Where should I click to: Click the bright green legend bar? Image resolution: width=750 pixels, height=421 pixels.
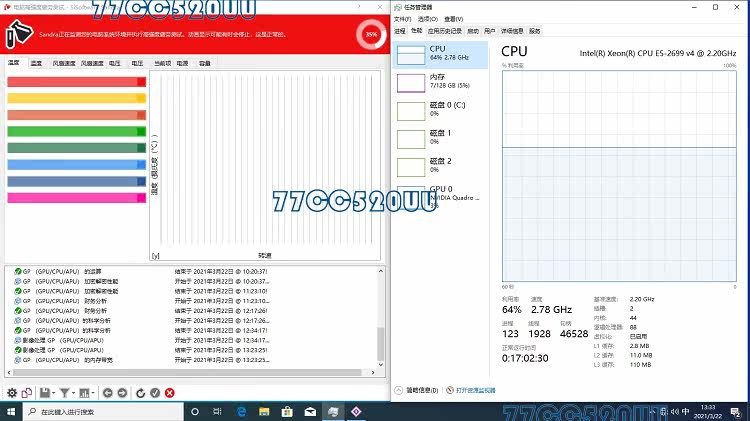coord(77,132)
